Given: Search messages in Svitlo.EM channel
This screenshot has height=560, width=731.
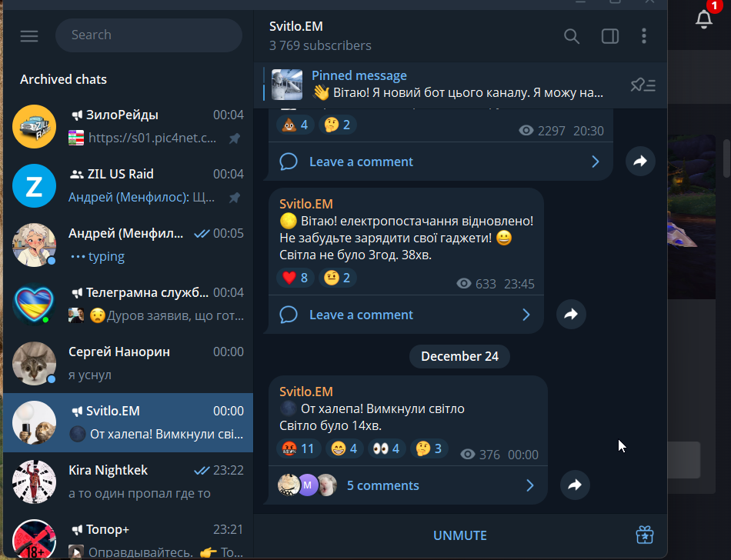Looking at the screenshot, I should click(572, 36).
